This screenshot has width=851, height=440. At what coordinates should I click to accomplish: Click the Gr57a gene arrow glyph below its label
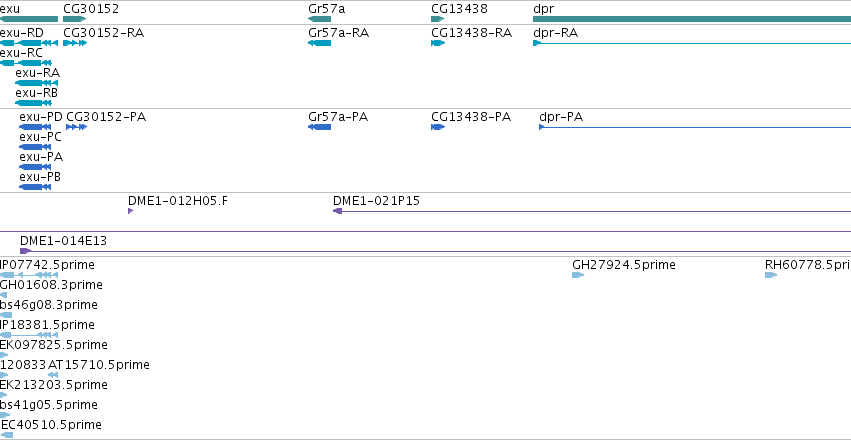coord(319,19)
